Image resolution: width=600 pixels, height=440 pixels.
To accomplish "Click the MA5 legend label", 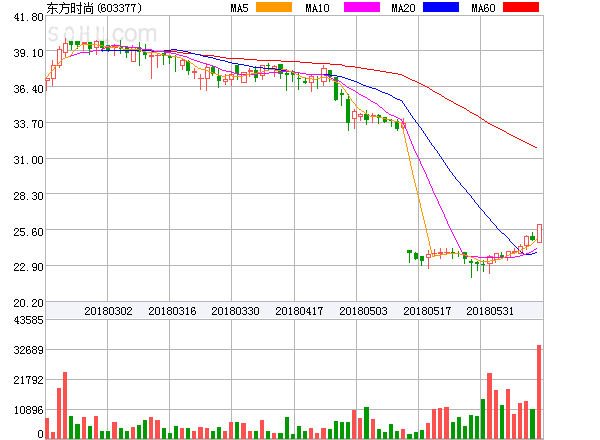I will point(240,8).
